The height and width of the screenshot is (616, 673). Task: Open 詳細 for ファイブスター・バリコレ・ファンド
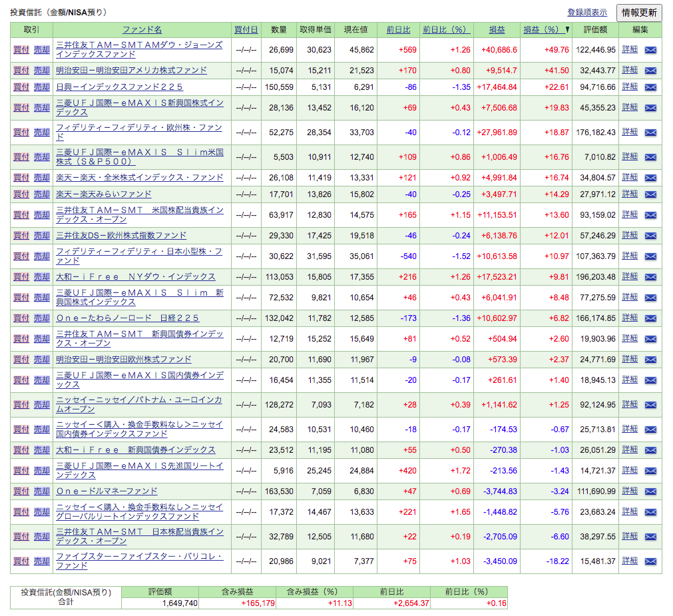630,561
